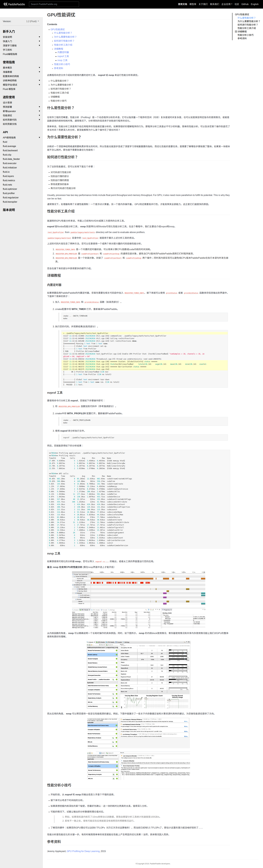Expand the 预测部署 sidebar arrow
Viewport: 263px width, 868px height.
pyautogui.click(x=39, y=107)
